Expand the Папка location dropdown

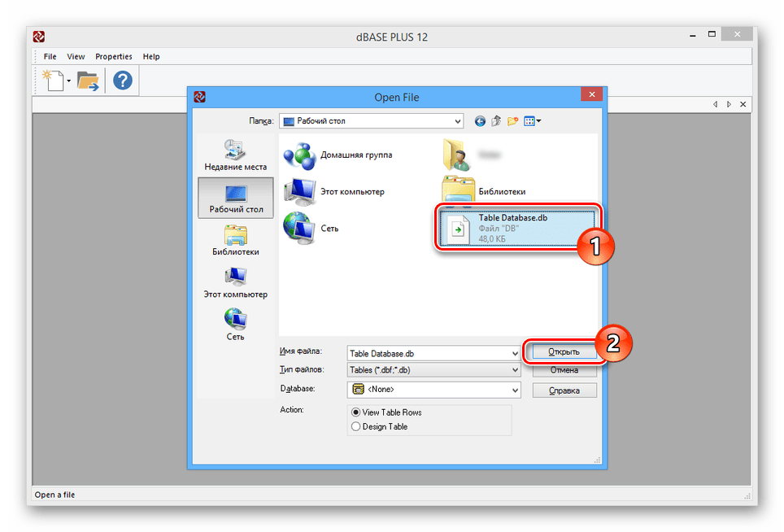pyautogui.click(x=458, y=121)
